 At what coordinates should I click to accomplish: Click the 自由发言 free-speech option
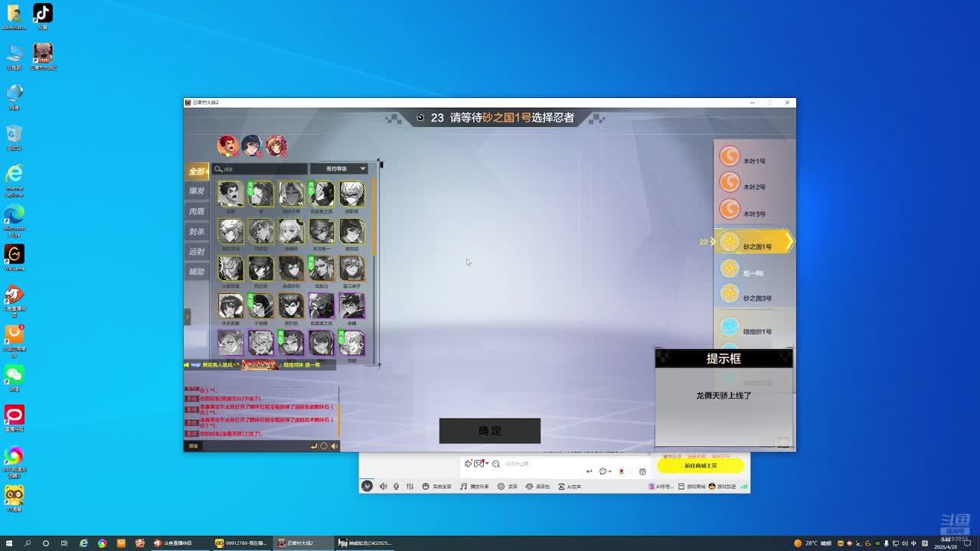pos(437,487)
